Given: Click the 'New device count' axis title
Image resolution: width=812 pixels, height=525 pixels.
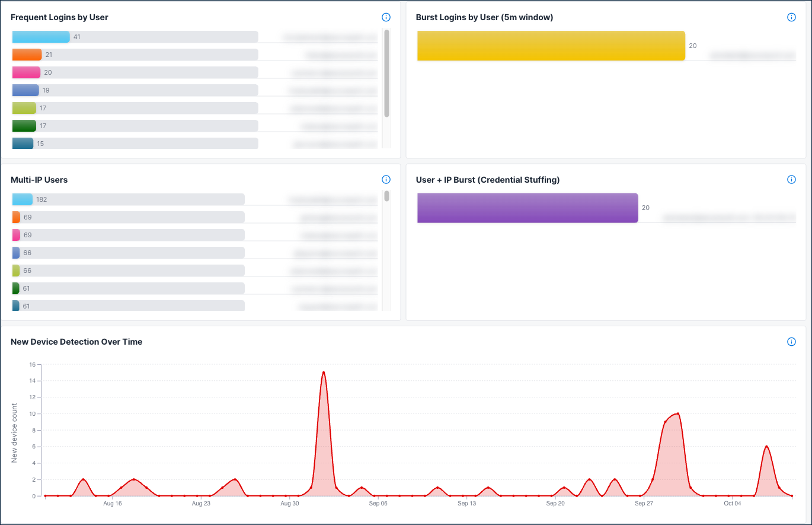Looking at the screenshot, I should (14, 433).
